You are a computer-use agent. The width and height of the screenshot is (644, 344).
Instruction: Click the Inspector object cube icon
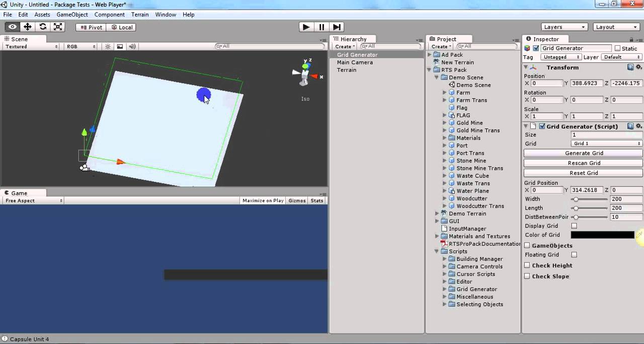coord(527,48)
